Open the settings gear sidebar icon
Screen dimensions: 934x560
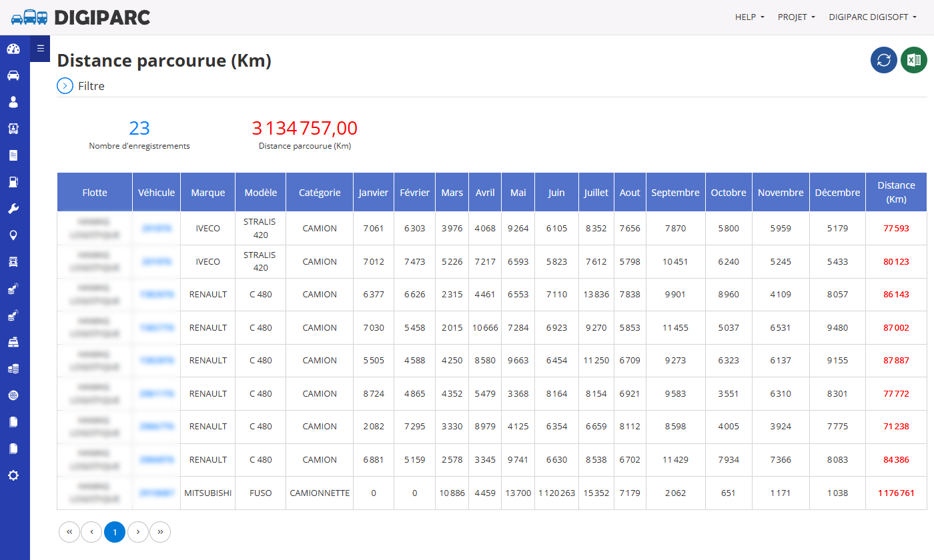tap(13, 475)
